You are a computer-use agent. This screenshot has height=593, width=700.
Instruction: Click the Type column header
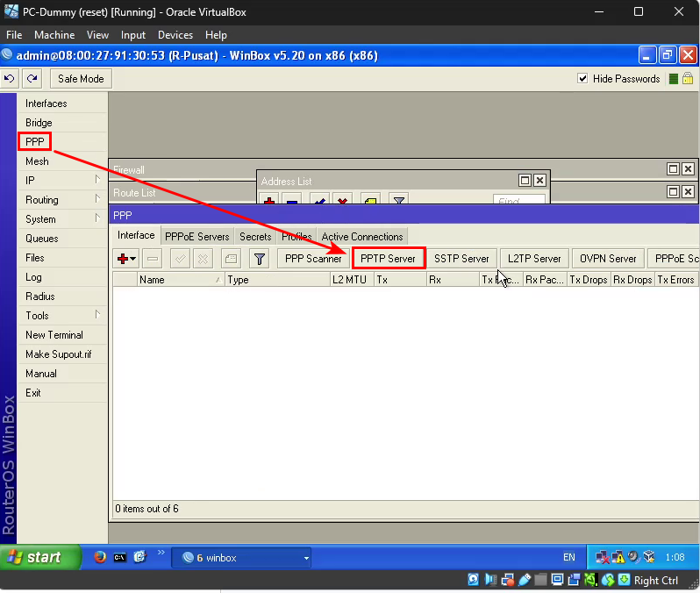[277, 280]
